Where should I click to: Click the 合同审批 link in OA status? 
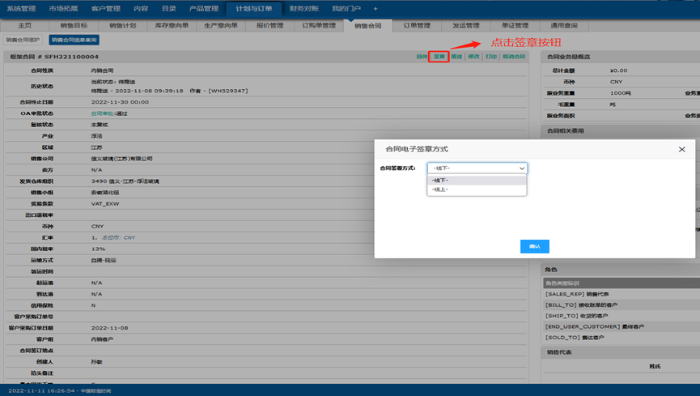pos(102,114)
